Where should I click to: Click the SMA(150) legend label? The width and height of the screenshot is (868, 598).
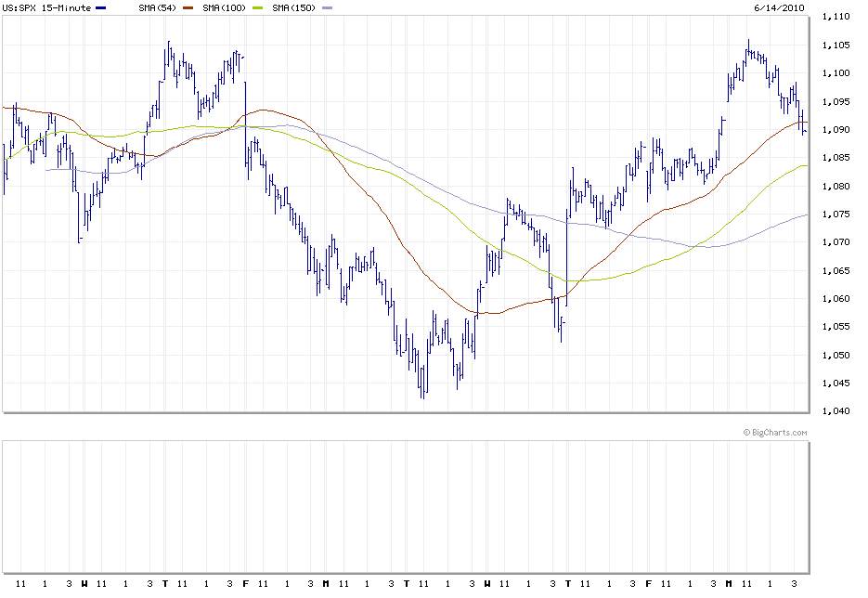click(x=294, y=7)
